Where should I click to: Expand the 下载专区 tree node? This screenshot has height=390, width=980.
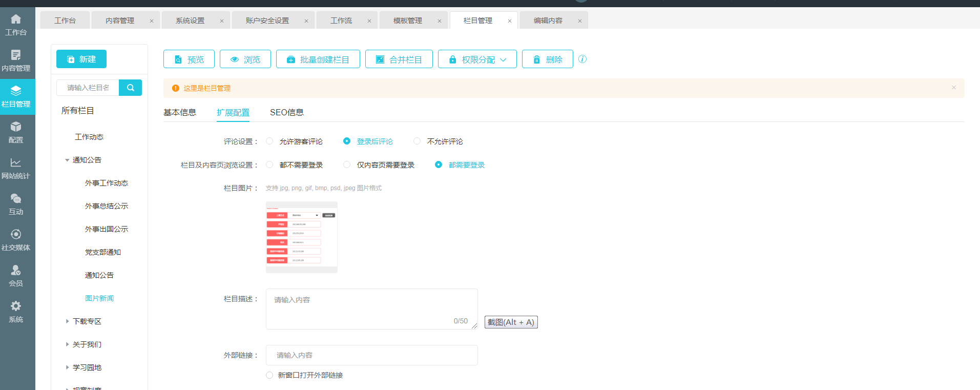click(67, 321)
